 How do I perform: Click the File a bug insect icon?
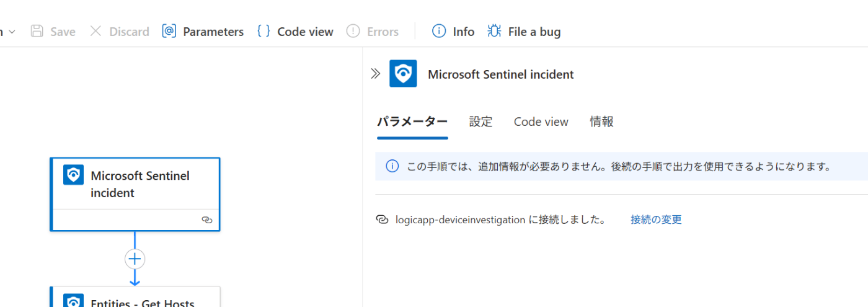pos(494,31)
